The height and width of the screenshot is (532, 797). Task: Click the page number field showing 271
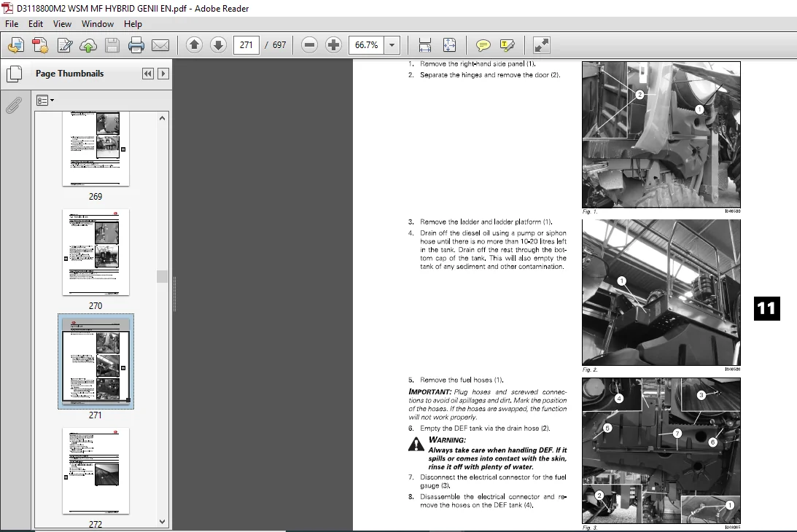click(246, 44)
